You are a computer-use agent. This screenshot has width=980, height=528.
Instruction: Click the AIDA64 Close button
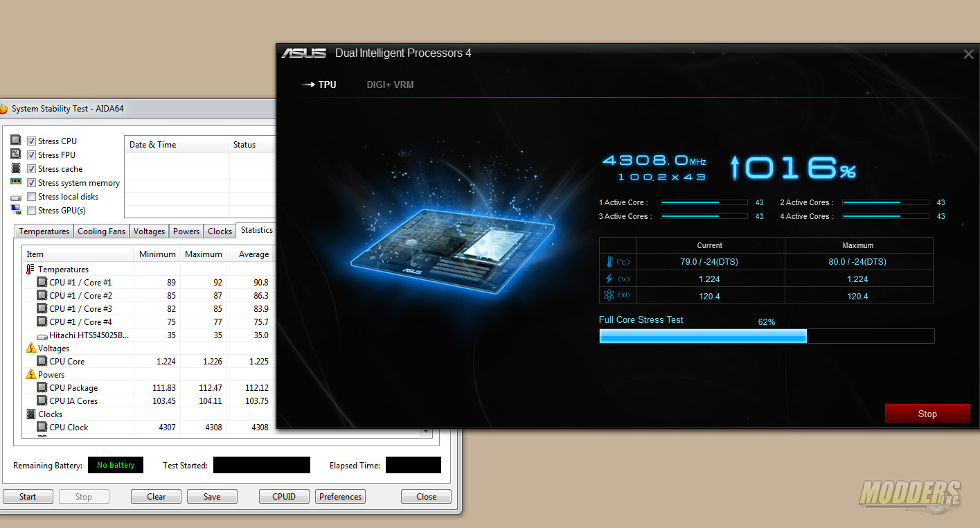426,497
